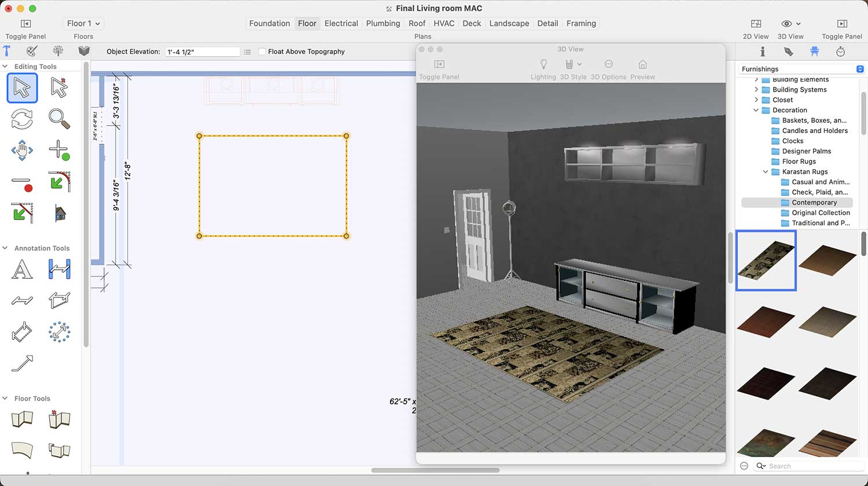Select the arrow Selection tool

23,88
